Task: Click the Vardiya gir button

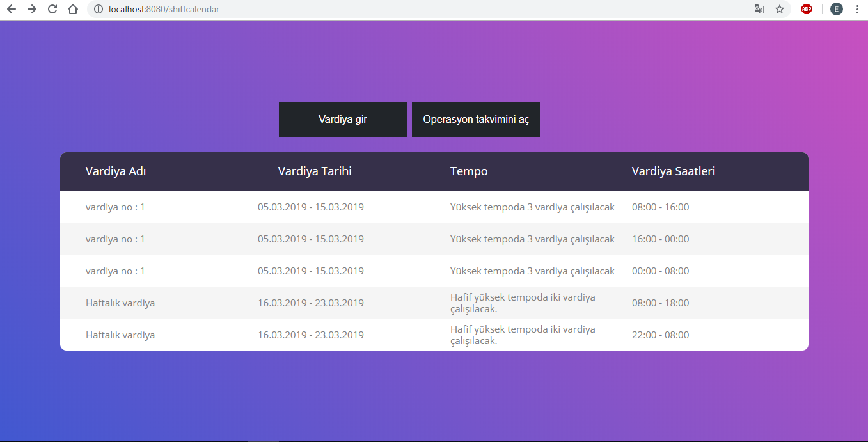Action: (343, 120)
